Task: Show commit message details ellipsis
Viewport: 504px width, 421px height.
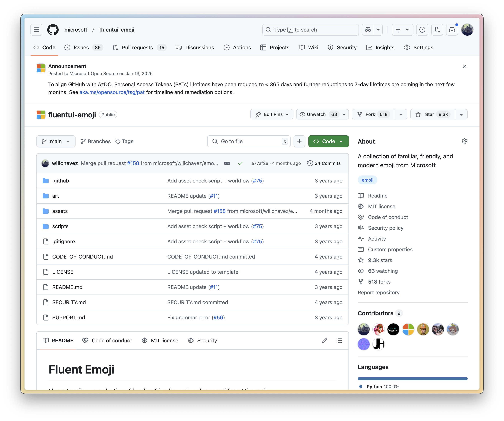Action: click(227, 163)
